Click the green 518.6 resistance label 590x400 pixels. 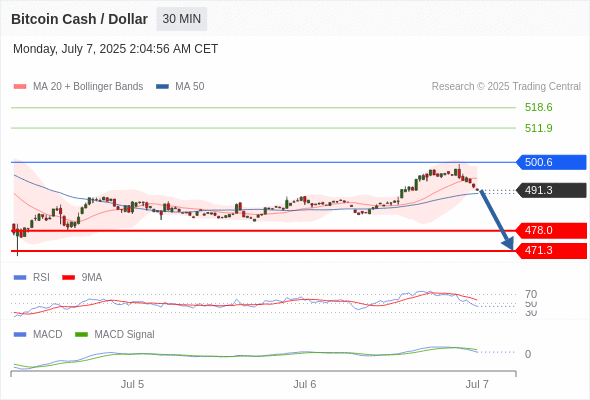(x=538, y=107)
